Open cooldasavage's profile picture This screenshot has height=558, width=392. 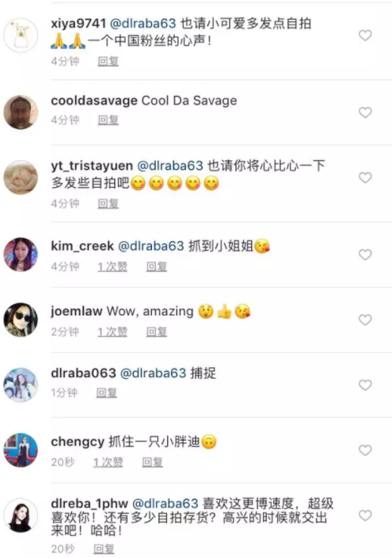pos(21,112)
